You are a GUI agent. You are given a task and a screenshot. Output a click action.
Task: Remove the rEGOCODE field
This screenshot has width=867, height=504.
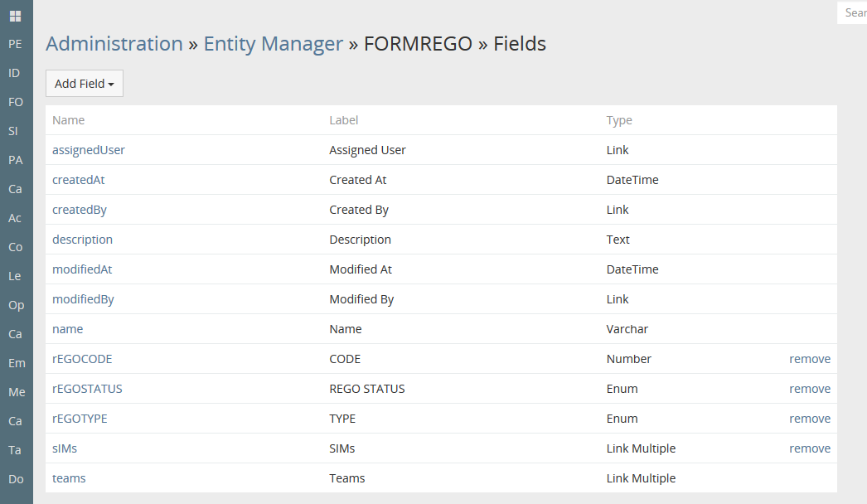point(809,359)
